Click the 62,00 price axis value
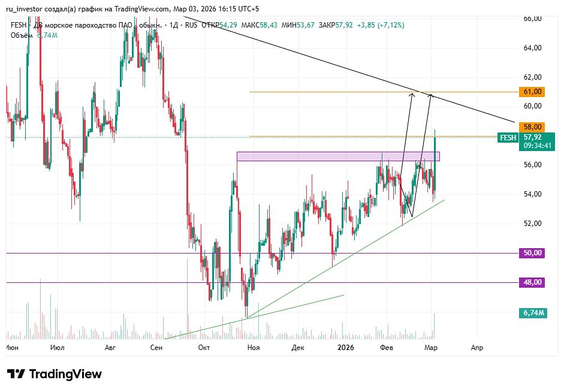This screenshot has height=392, width=564. pos(532,77)
